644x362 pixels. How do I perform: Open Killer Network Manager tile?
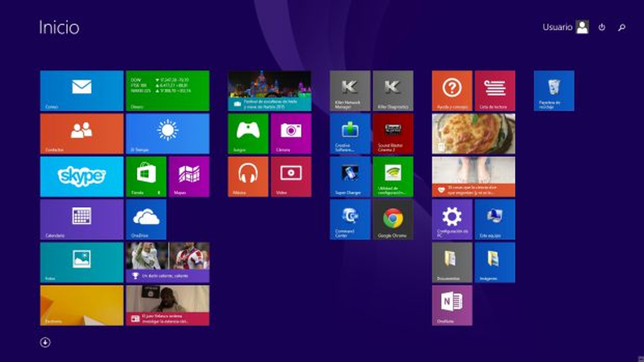(350, 91)
